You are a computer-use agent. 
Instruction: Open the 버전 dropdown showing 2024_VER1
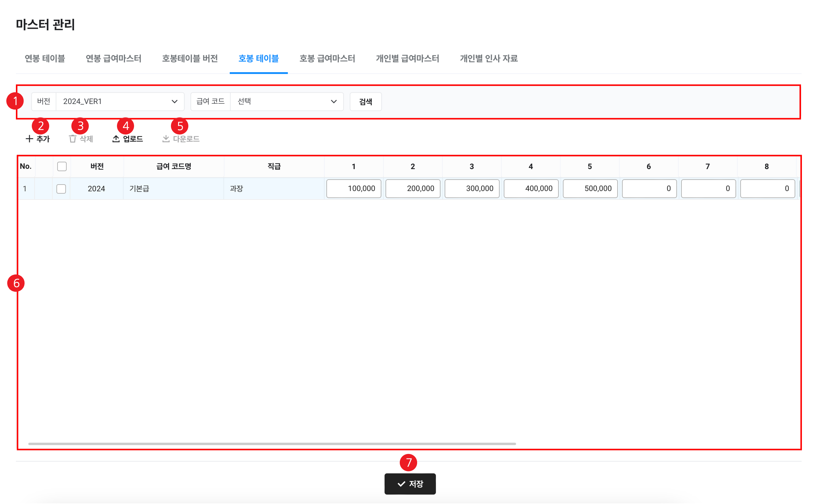[120, 101]
